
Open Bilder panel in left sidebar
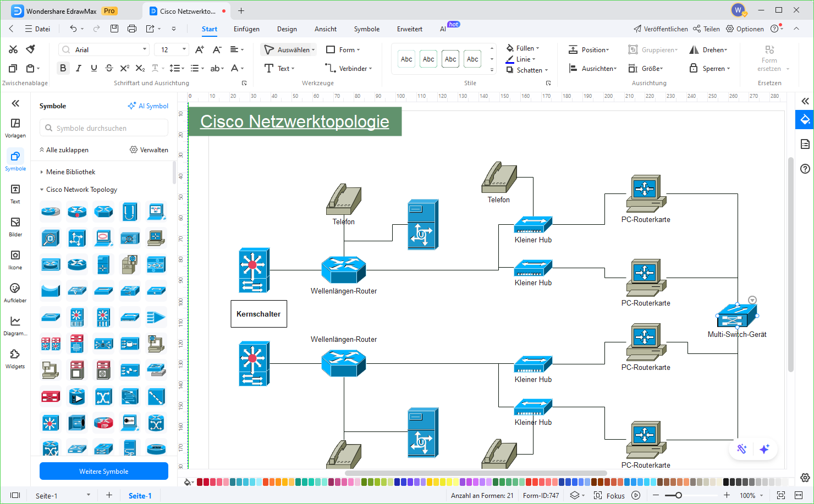tap(15, 226)
